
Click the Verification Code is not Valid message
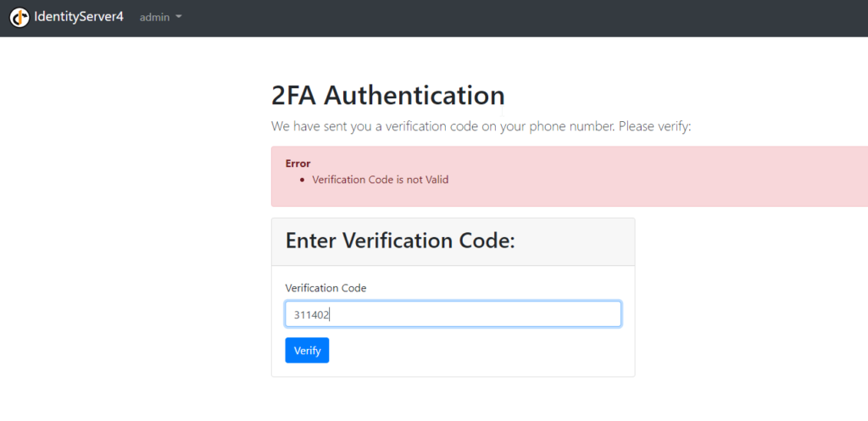381,180
